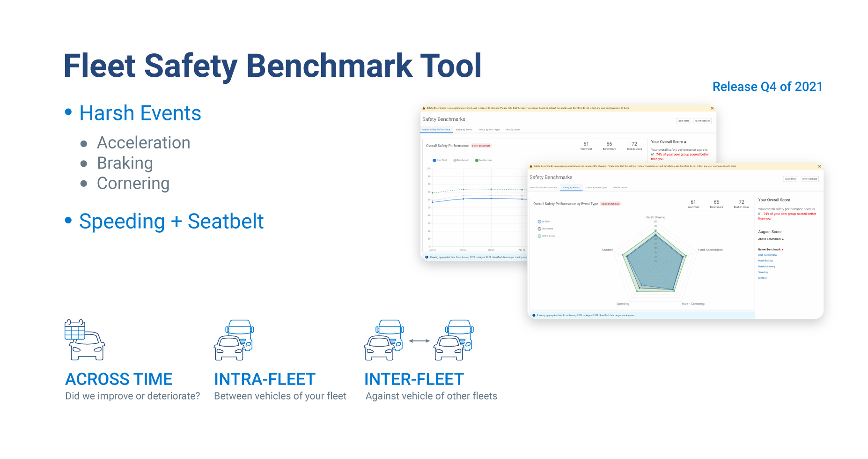Click the warning triangle on the top banner

pos(423,108)
